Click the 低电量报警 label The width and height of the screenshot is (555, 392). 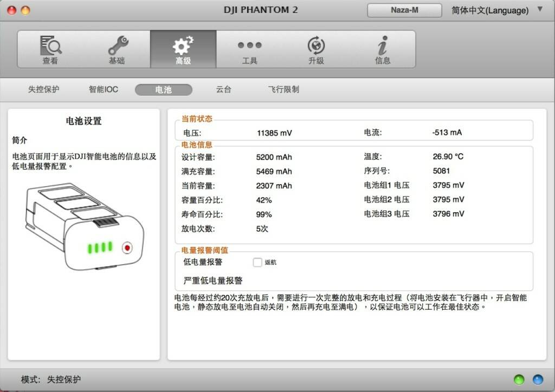click(x=203, y=262)
